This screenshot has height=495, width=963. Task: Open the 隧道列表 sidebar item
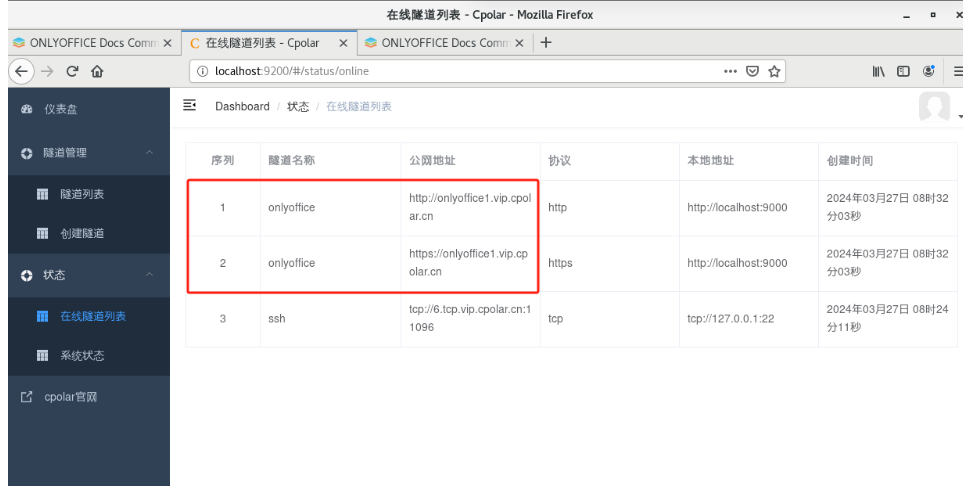click(x=82, y=194)
